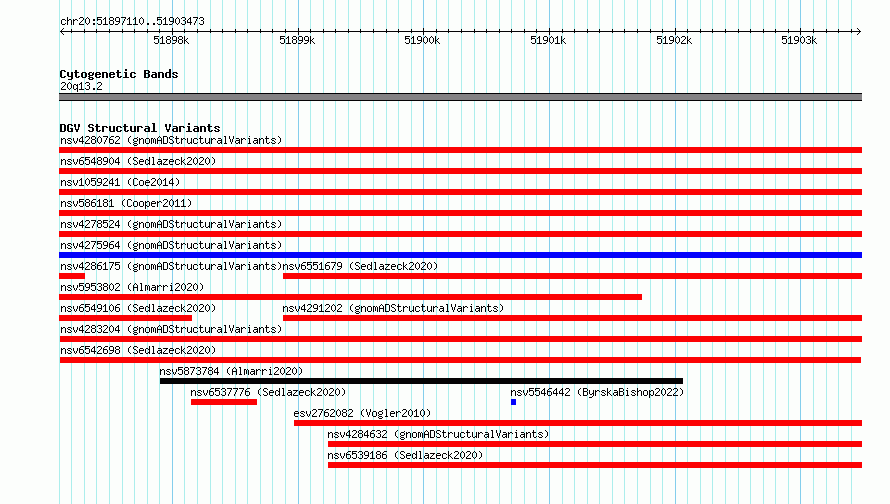Click the small blue nsv5546442 marker
890x504 pixels.
click(x=513, y=402)
